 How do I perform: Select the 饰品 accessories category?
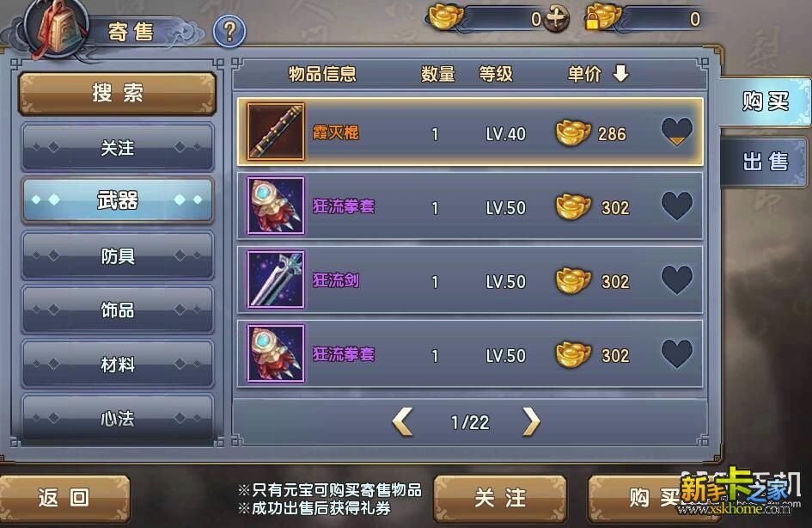118,310
